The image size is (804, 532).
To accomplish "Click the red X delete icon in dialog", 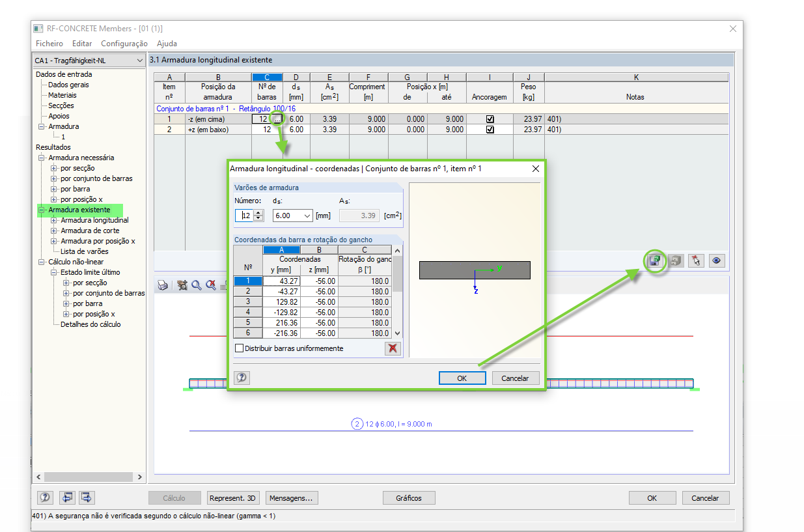I will [393, 348].
